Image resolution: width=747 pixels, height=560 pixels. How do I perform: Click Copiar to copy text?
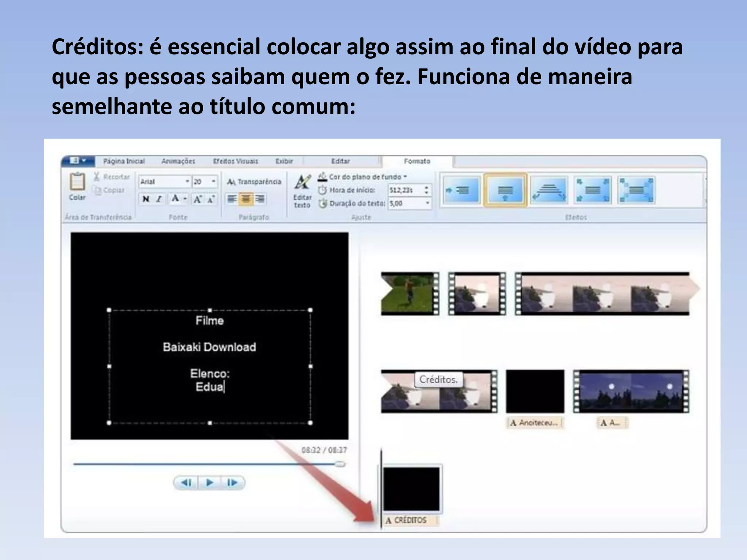109,190
